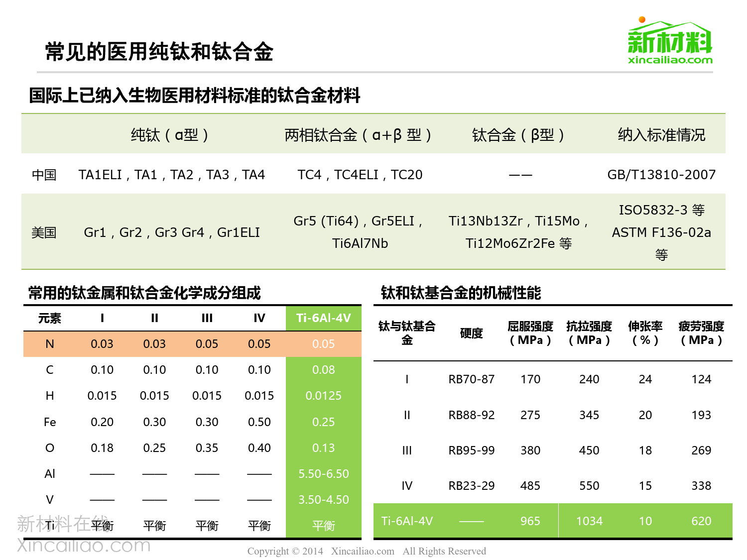
Task: Click the fatigue strength value 620
Action: click(x=701, y=521)
